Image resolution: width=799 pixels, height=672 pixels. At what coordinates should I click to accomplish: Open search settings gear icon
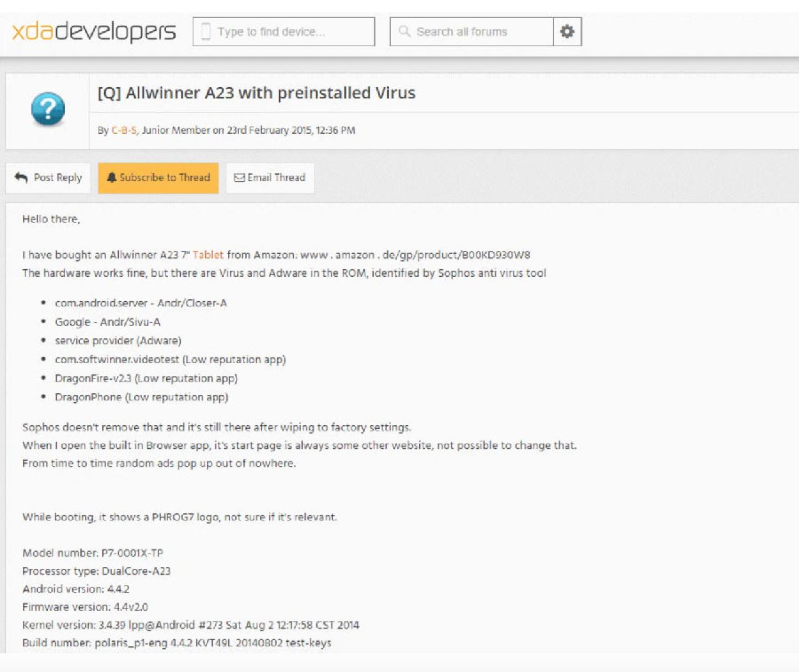[567, 32]
